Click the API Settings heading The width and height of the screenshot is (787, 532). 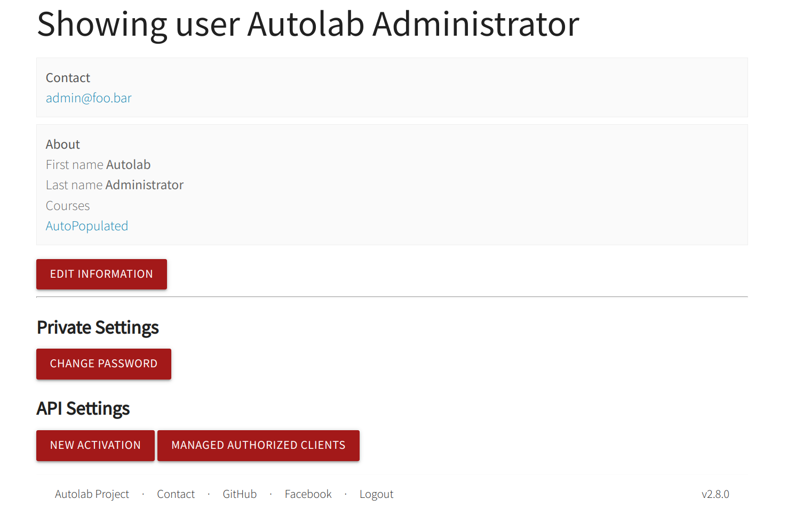click(83, 409)
